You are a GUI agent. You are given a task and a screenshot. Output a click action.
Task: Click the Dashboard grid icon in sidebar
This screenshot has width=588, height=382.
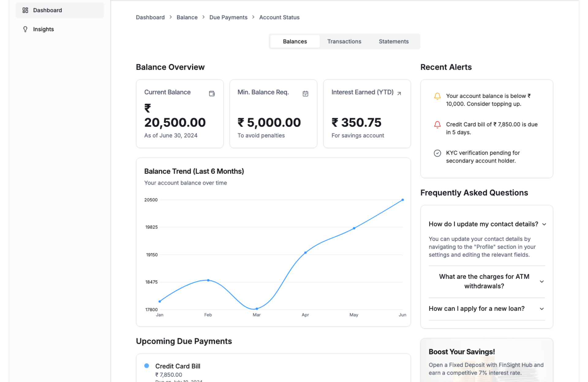pos(25,10)
